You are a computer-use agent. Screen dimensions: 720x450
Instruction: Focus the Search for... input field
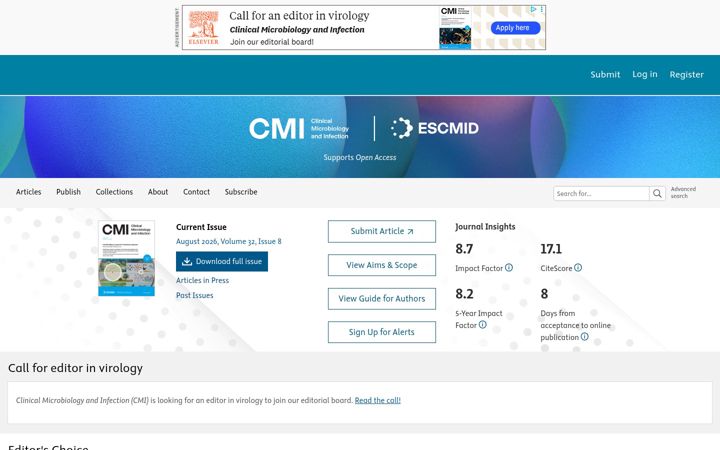601,193
